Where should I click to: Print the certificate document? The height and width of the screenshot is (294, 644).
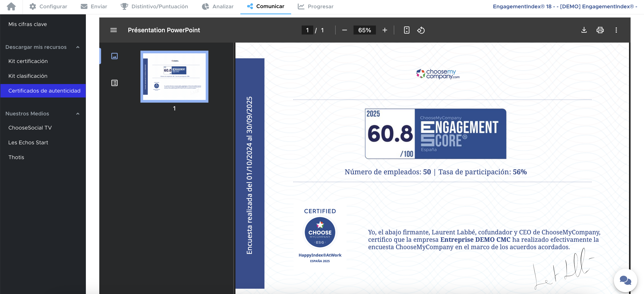(600, 30)
